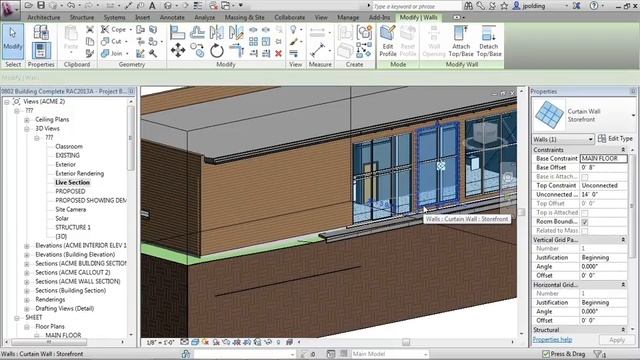Expand the Ceiling Plans tree node

point(27,120)
